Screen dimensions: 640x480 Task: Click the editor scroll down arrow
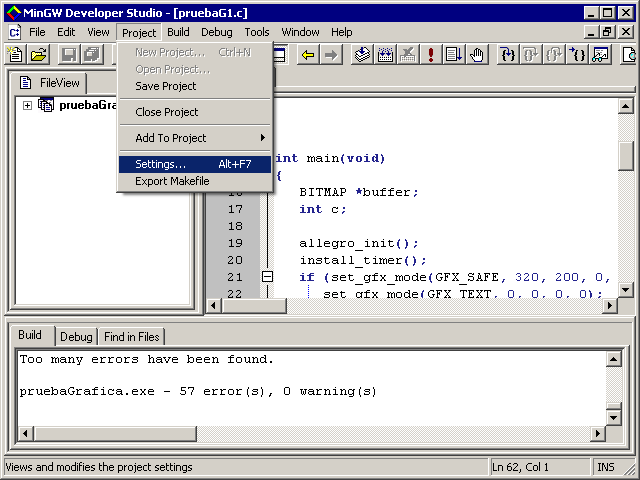[x=625, y=290]
